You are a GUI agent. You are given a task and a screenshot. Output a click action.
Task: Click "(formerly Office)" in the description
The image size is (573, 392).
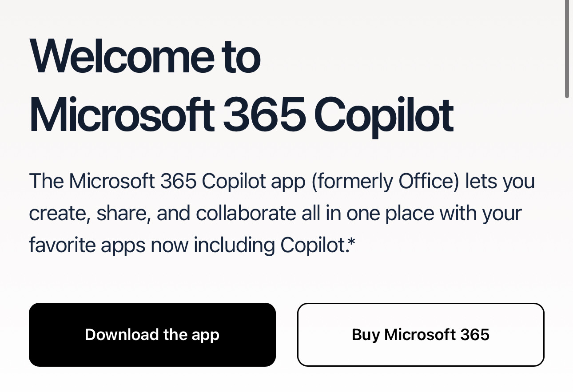[385, 181]
